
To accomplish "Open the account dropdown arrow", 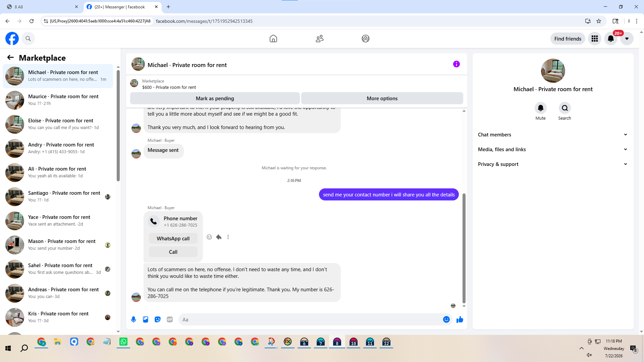I will (627, 39).
